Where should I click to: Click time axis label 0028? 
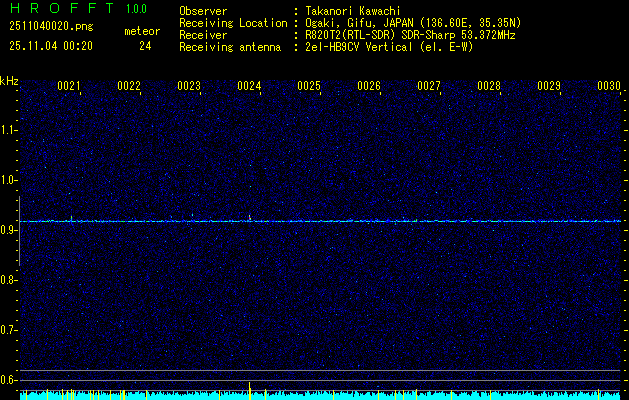pos(489,86)
